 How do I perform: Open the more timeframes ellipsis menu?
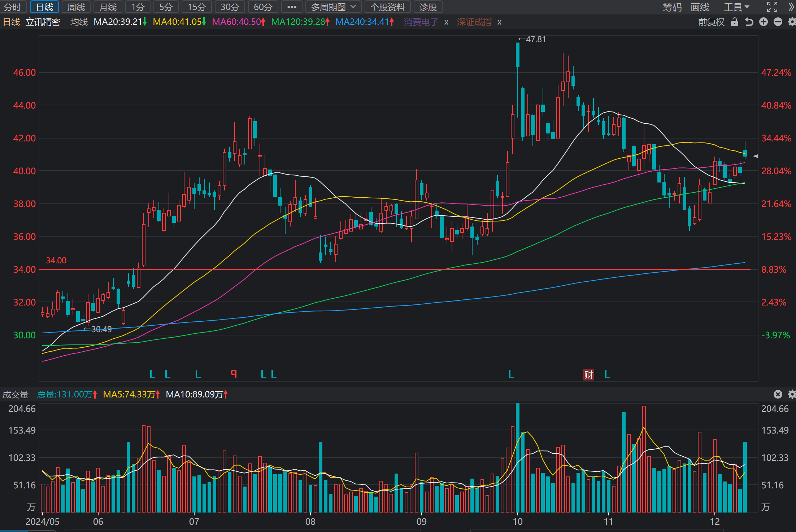pyautogui.click(x=292, y=7)
